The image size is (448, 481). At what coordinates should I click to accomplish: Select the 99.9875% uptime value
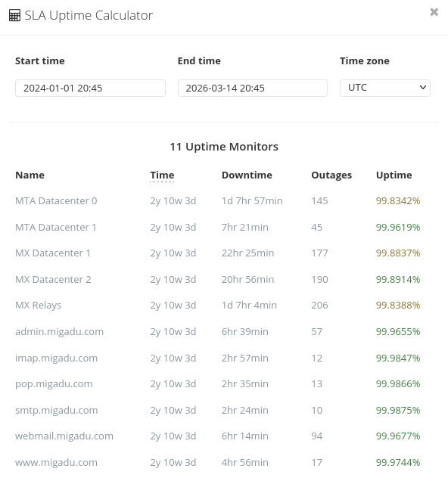pyautogui.click(x=398, y=410)
